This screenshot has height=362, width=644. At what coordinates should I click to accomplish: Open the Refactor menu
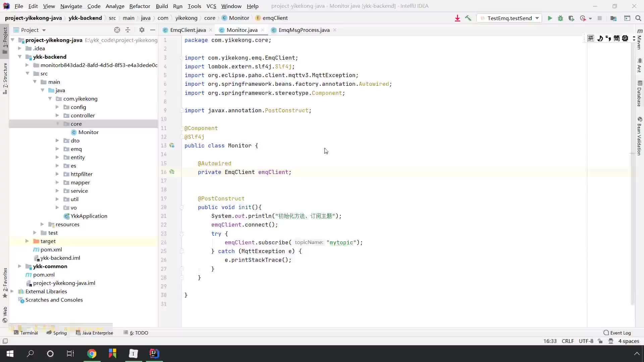(x=140, y=6)
